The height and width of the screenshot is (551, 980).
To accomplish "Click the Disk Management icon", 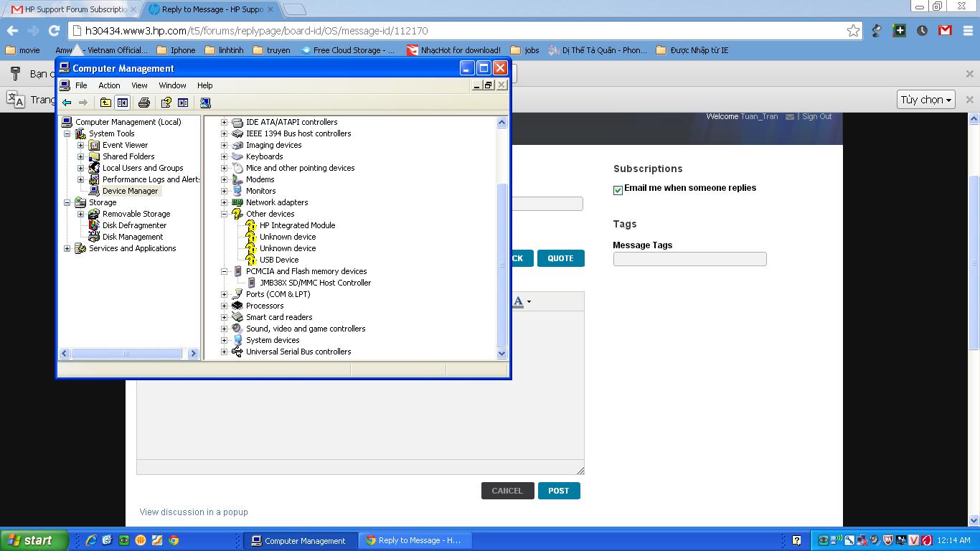I will (x=94, y=237).
